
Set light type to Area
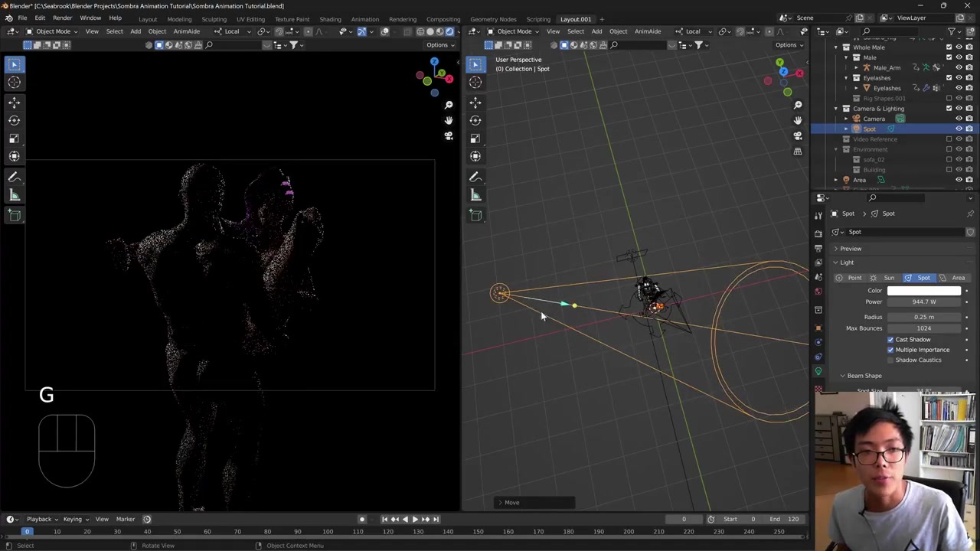957,278
